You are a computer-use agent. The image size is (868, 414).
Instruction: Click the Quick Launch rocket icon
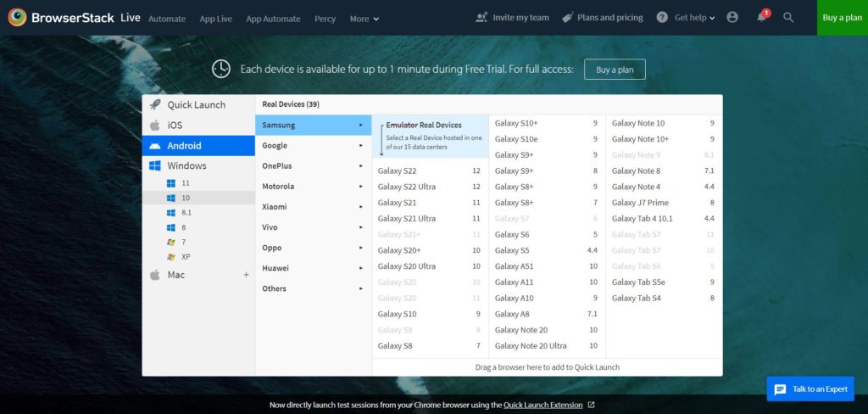pyautogui.click(x=156, y=104)
